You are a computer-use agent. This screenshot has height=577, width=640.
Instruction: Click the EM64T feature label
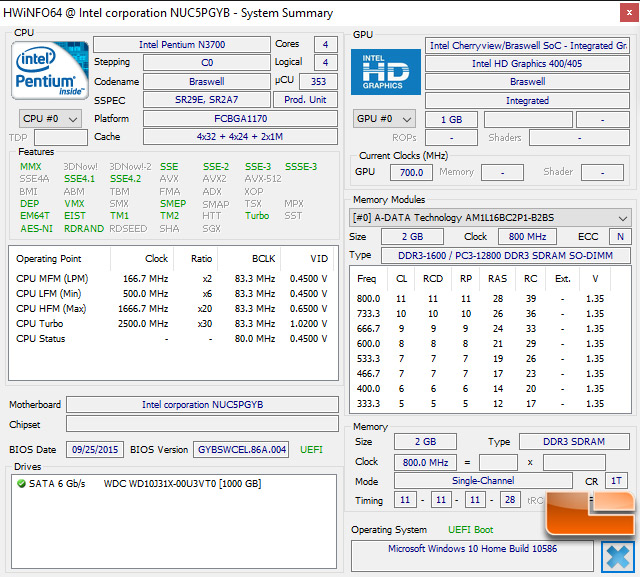tap(35, 216)
